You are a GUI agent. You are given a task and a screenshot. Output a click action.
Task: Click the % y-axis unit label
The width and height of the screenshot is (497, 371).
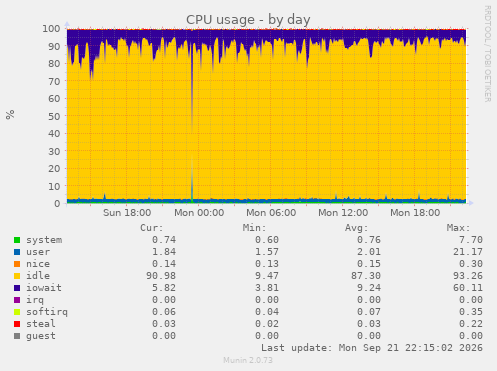[x=10, y=114]
